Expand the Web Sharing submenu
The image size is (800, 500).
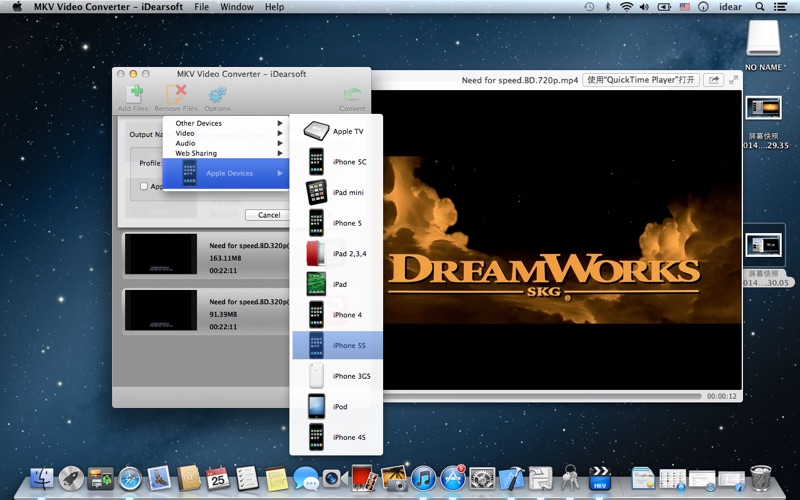226,153
